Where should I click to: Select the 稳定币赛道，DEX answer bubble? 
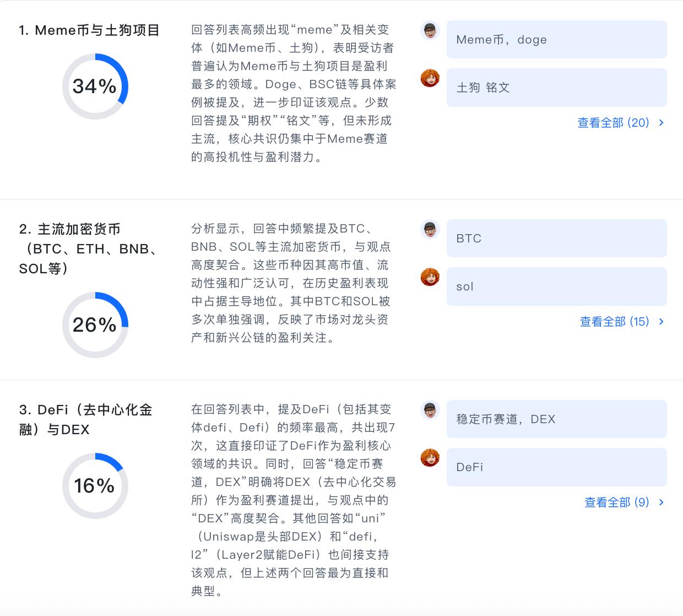556,419
